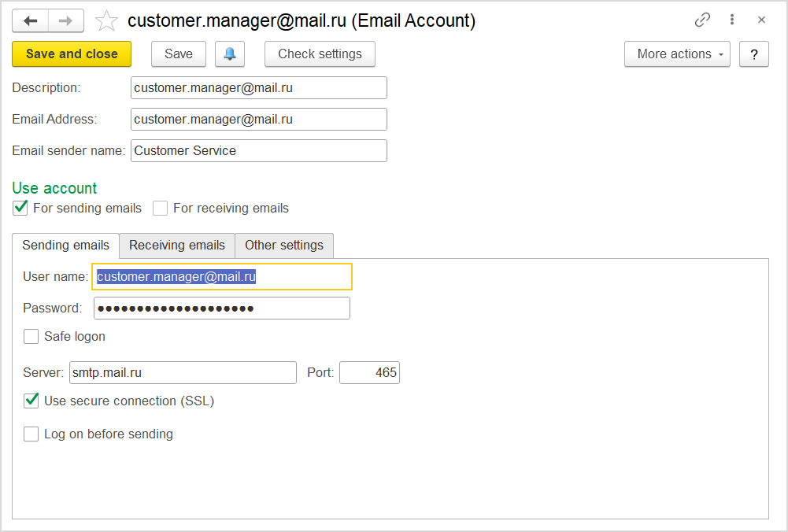Screen dimensions: 788x532
Task: Enable For receiving emails checkbox
Action: coord(161,208)
